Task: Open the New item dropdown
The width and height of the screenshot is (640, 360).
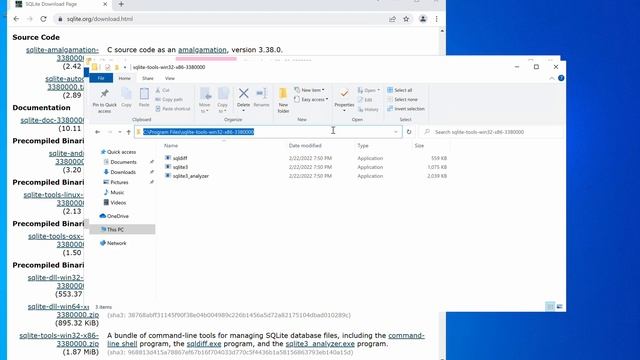Action: tap(309, 90)
